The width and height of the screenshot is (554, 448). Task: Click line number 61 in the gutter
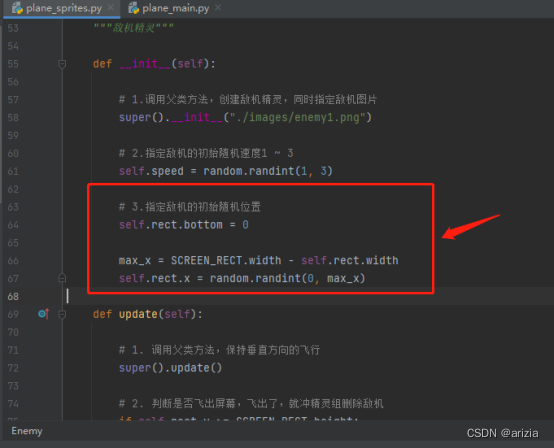13,171
